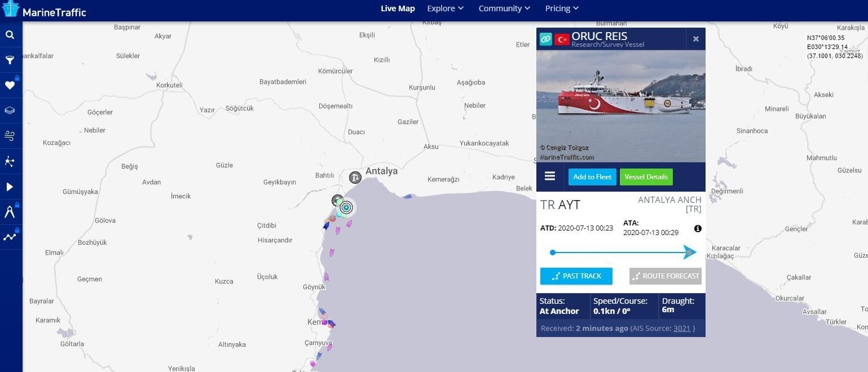Image resolution: width=868 pixels, height=372 pixels.
Task: Add ORUC REIS to fleet
Action: pos(592,177)
